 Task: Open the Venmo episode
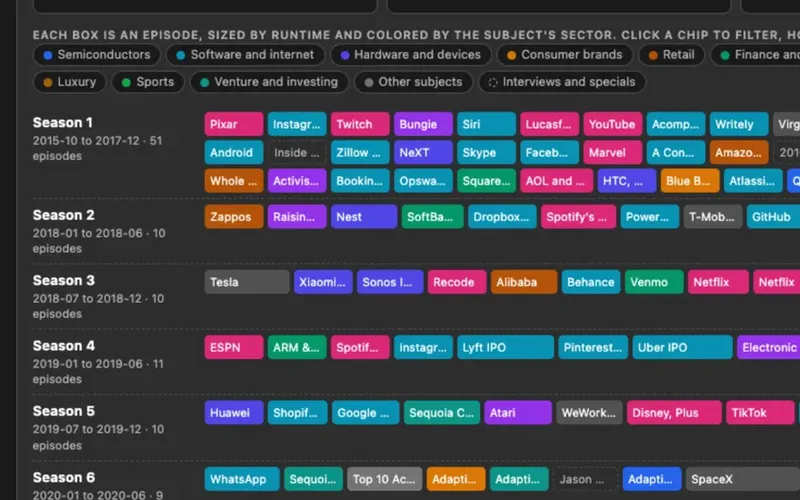pos(654,282)
